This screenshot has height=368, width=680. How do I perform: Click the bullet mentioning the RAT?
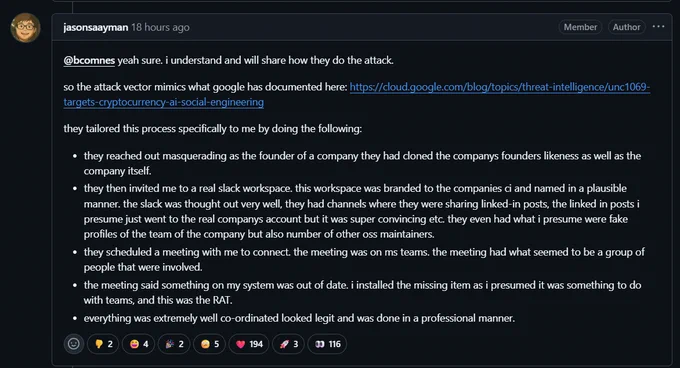363,293
